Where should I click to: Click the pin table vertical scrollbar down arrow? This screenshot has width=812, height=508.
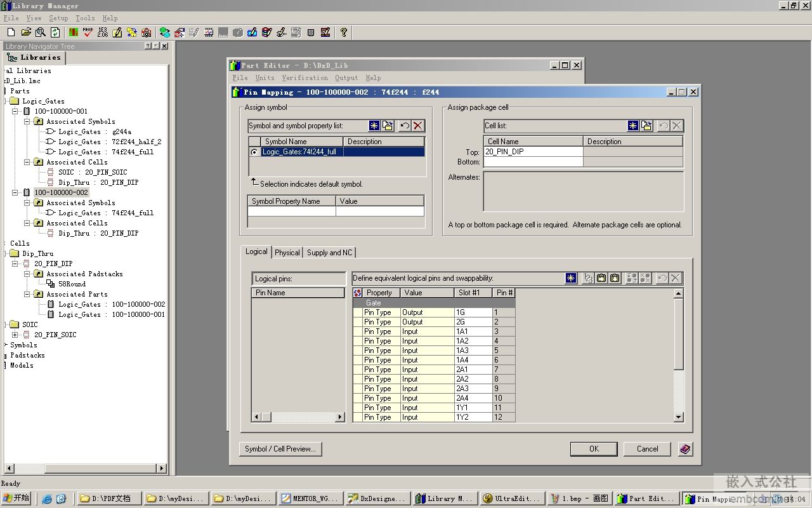click(x=679, y=417)
